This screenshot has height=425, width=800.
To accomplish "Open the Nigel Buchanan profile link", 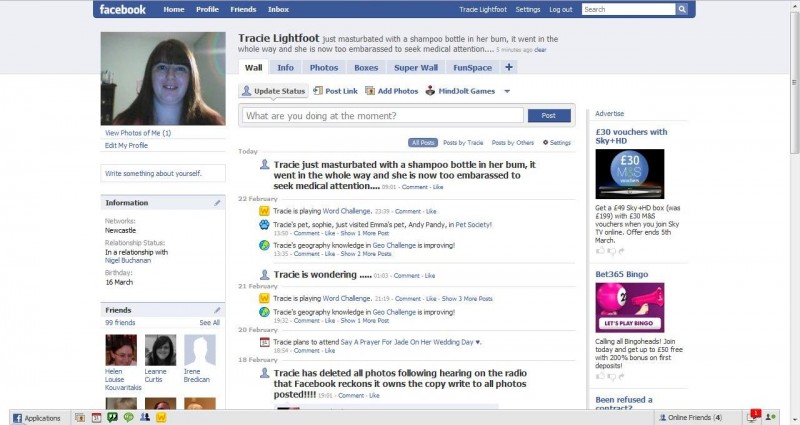I will coord(128,260).
